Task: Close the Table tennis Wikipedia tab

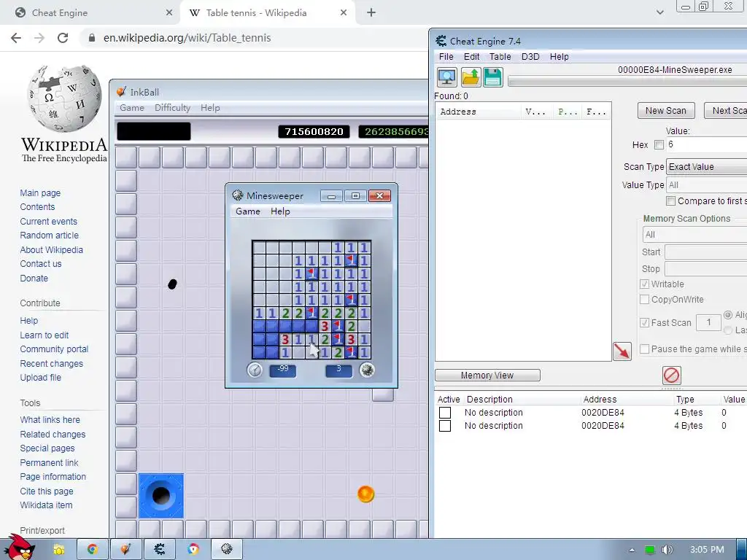Action: tap(344, 13)
